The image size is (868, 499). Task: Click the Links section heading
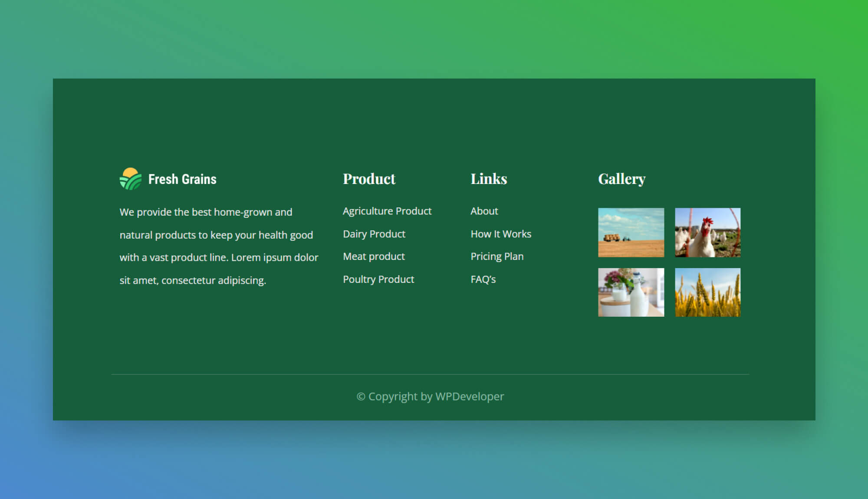tap(488, 179)
